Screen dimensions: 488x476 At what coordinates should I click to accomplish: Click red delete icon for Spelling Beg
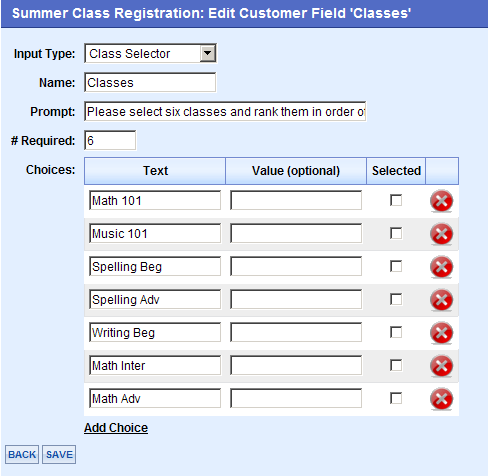pos(441,267)
